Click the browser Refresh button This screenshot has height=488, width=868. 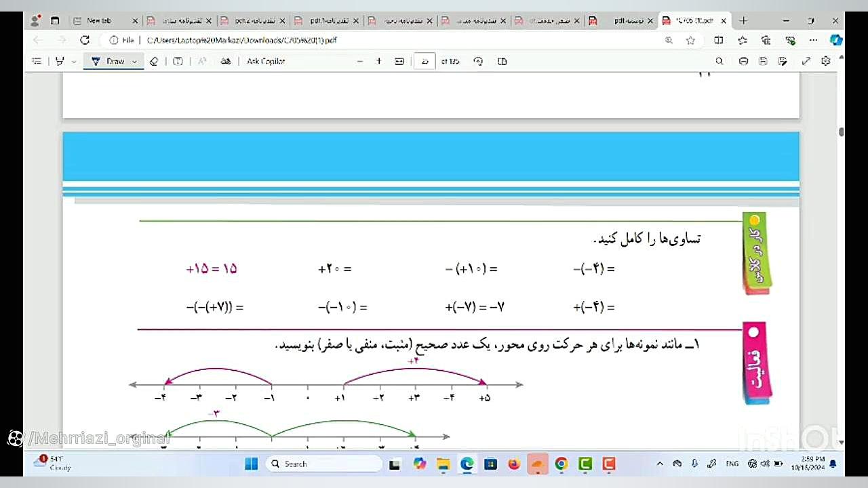(x=85, y=40)
